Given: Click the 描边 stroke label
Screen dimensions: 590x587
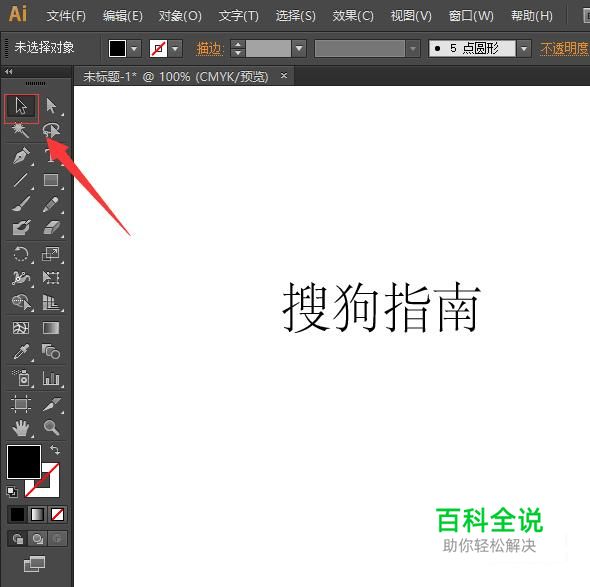Looking at the screenshot, I should (x=209, y=49).
